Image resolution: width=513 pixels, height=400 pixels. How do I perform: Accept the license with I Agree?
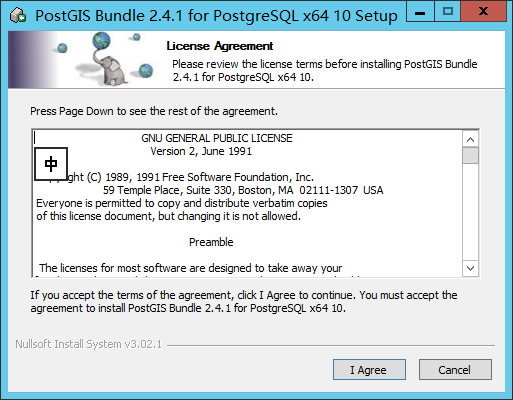(x=369, y=370)
